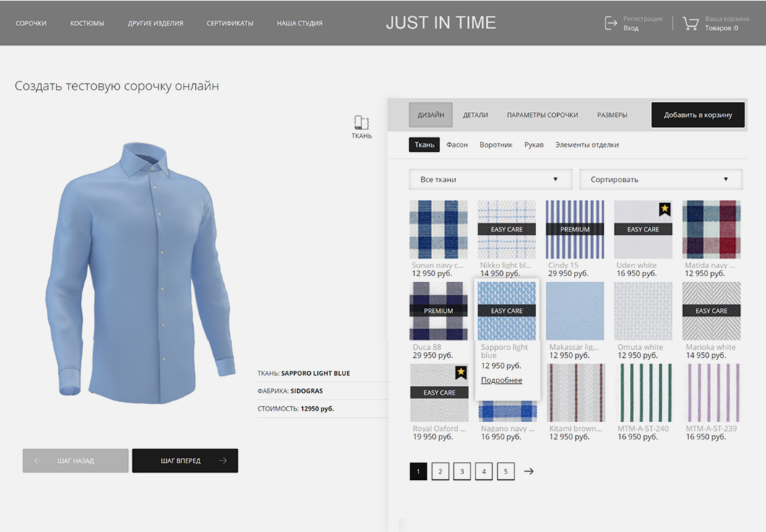Click the fabric (ТКАНЬ) icon beside shirt preview
The height and width of the screenshot is (532, 766).
[361, 123]
